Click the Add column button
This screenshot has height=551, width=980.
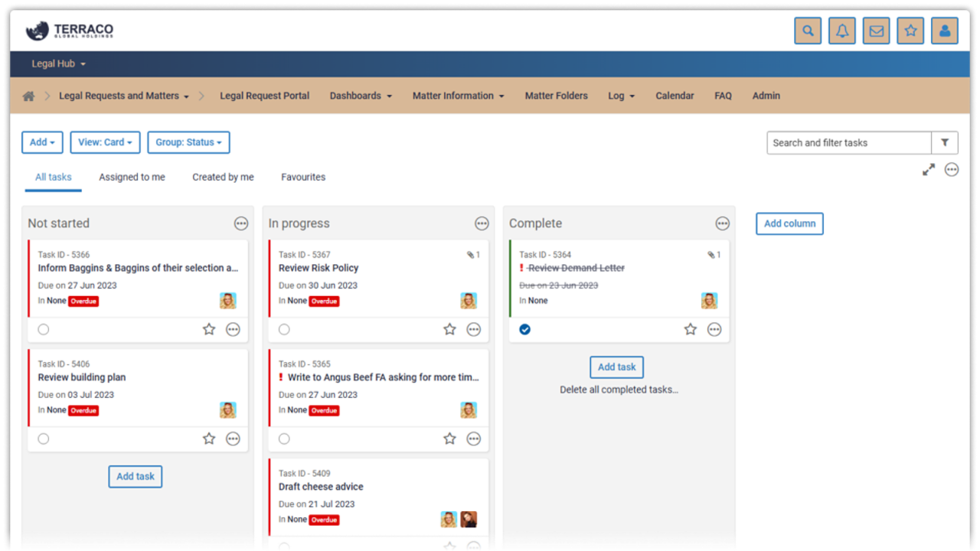point(789,223)
